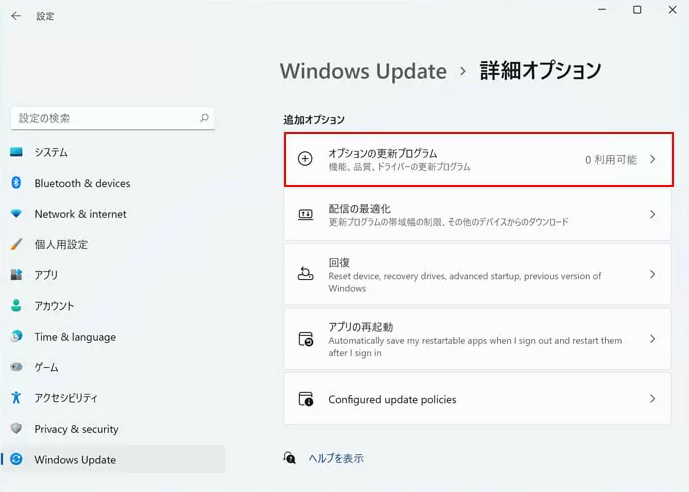Open アプリの再起動 via its chevron
This screenshot has width=689, height=492.
click(653, 339)
